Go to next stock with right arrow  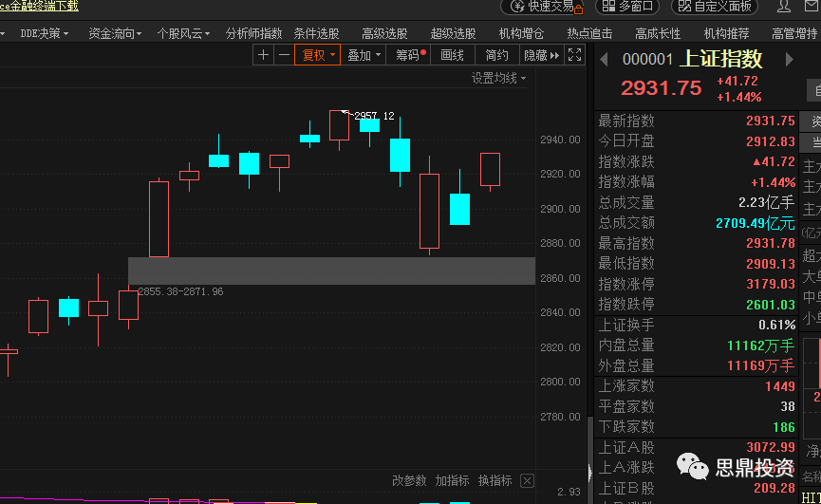pyautogui.click(x=789, y=60)
